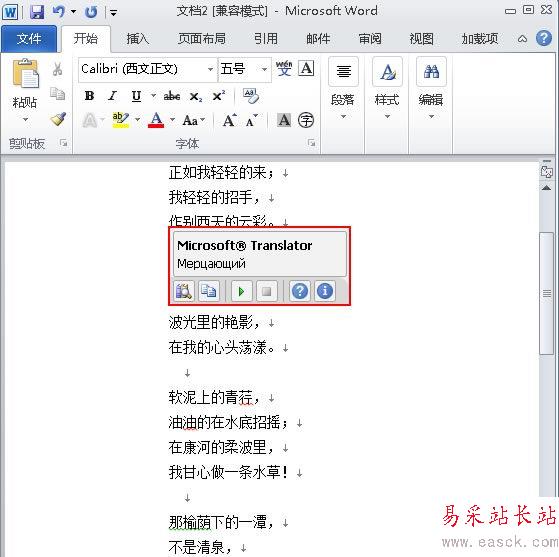Open the 字体 dialog launcher
Screen dimensions: 559x557
tap(312, 143)
